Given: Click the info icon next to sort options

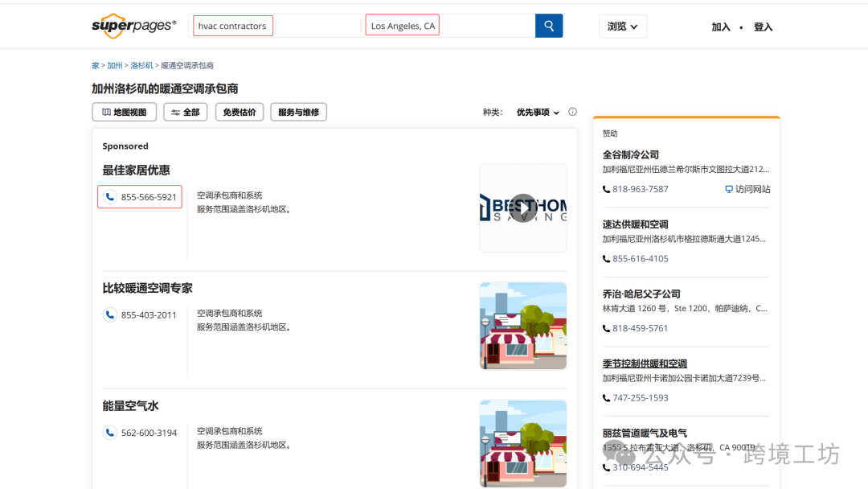Looking at the screenshot, I should click(x=572, y=112).
